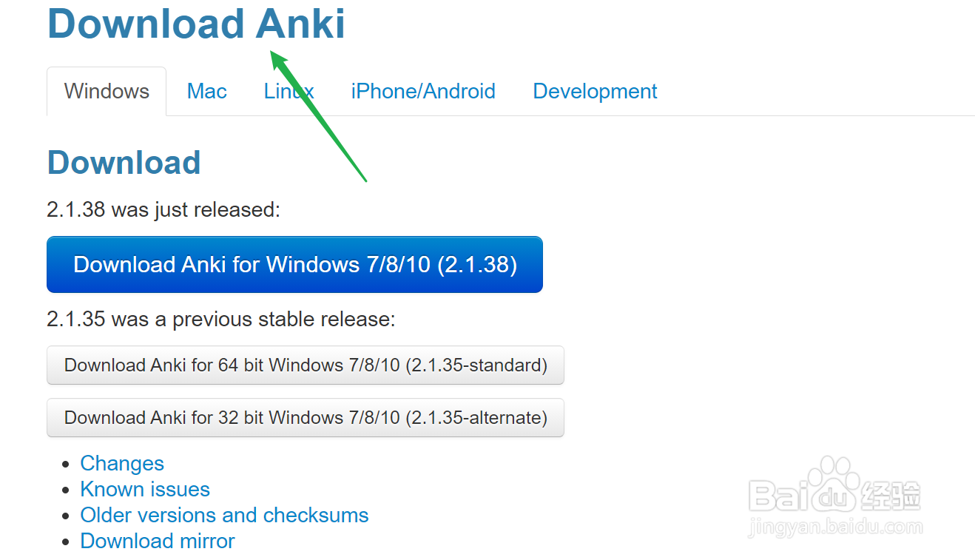Download Anki for Windows 7/8/10 (2.1.38)
Image resolution: width=975 pixels, height=560 pixels.
[x=294, y=265]
